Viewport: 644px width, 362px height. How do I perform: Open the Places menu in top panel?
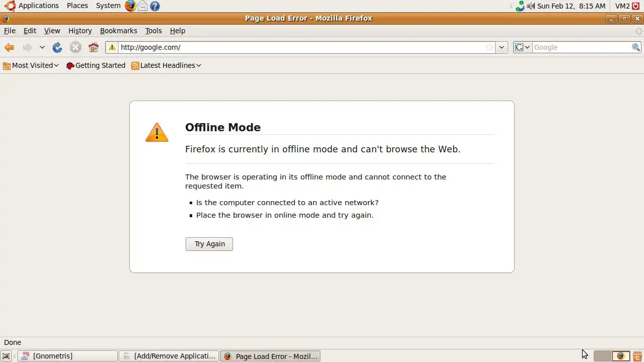pyautogui.click(x=77, y=6)
